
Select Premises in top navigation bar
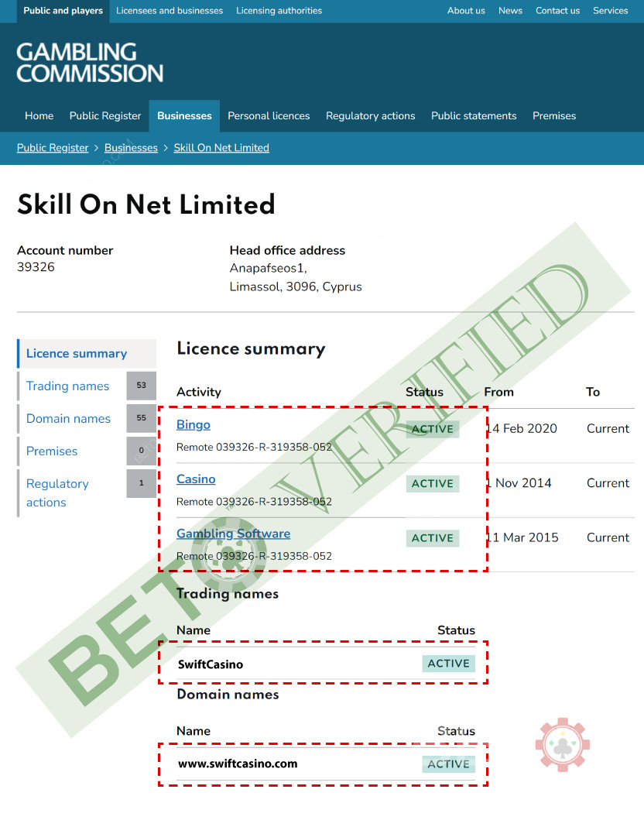pyautogui.click(x=554, y=115)
